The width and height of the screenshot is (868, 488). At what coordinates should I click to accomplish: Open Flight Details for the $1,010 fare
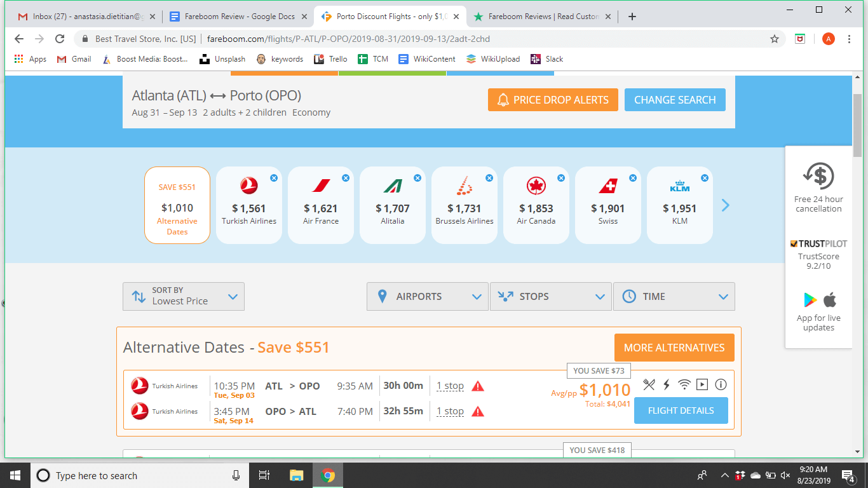pyautogui.click(x=681, y=410)
